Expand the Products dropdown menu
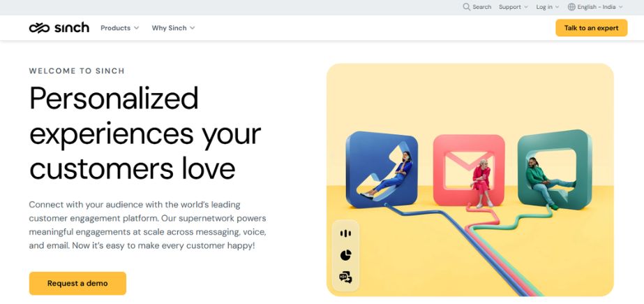 [119, 28]
